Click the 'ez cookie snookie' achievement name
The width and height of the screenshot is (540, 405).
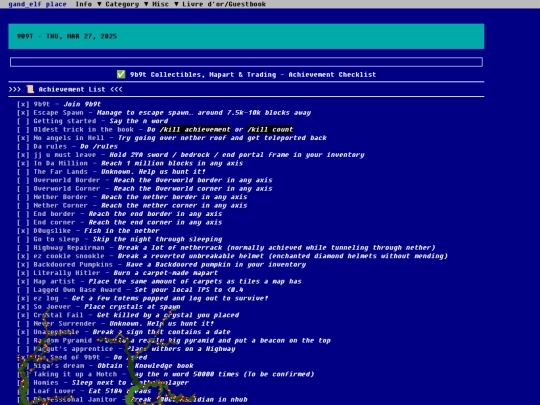(69, 256)
